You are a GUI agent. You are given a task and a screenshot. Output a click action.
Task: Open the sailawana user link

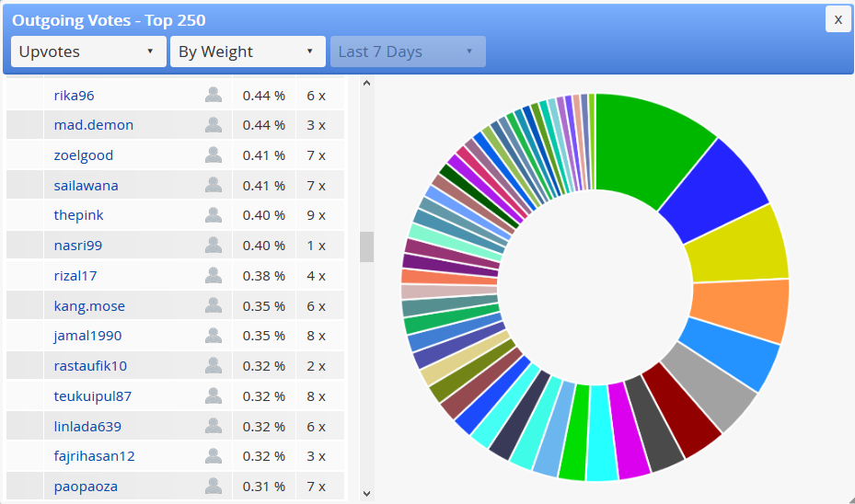click(x=87, y=185)
